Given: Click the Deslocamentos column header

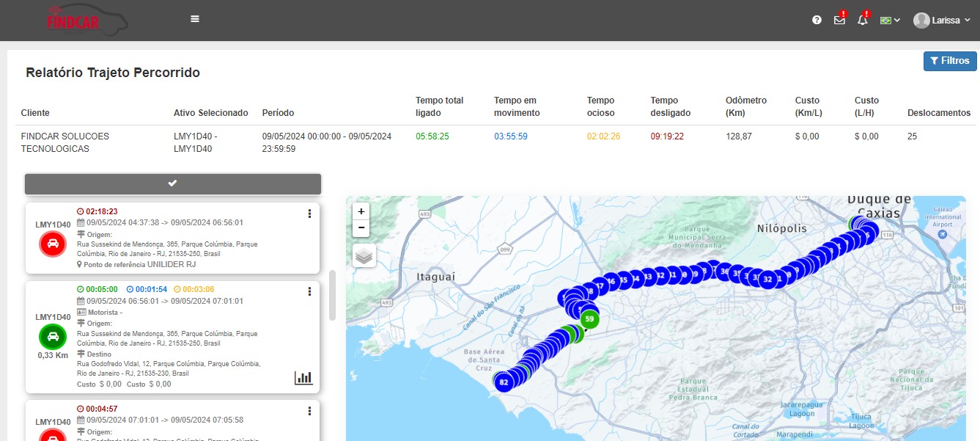Looking at the screenshot, I should pos(939,113).
